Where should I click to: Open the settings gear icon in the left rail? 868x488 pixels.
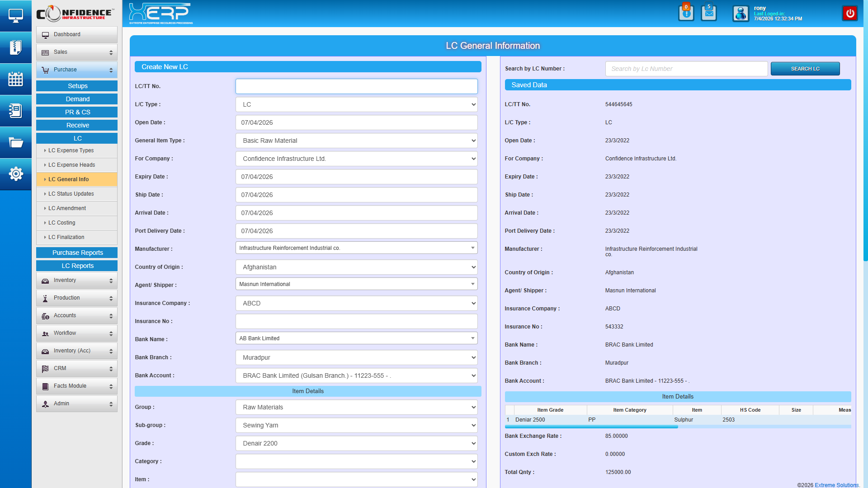[x=16, y=174]
